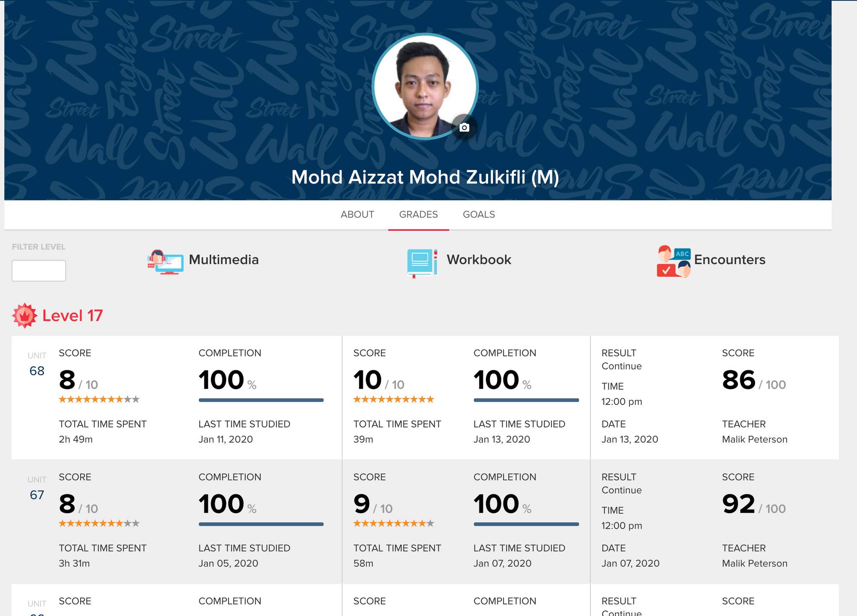Click unit 67 total time 3h 31m
Viewport: 857px width, 616px height.
(74, 564)
